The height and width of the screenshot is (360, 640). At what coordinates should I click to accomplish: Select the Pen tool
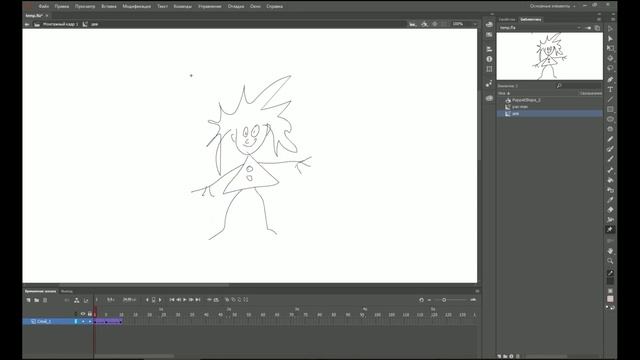coord(610,80)
